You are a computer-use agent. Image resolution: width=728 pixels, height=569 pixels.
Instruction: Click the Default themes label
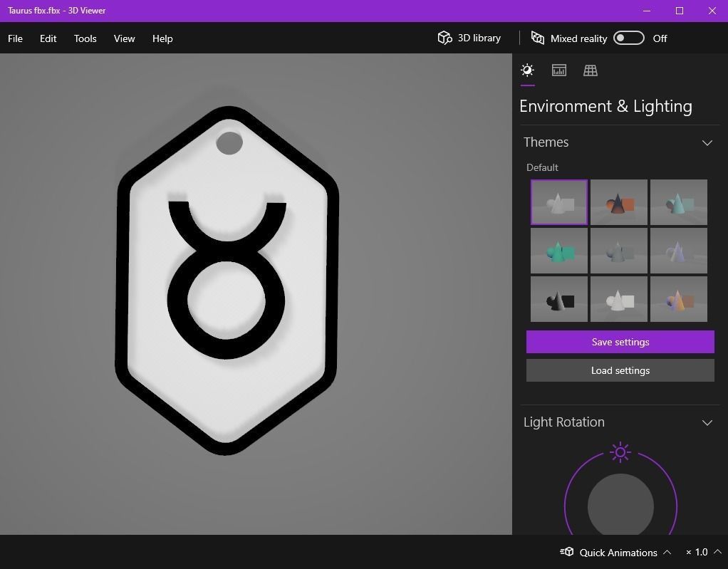(x=542, y=167)
